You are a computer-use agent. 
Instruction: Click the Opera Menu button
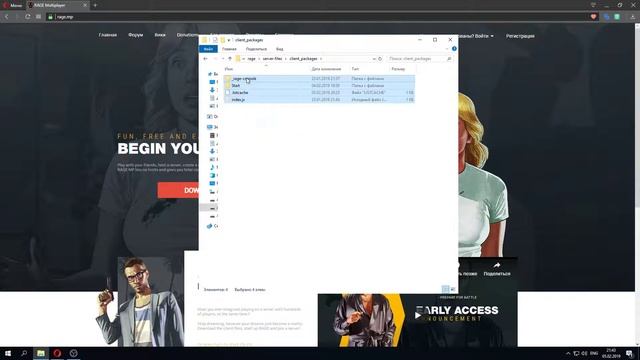(x=12, y=5)
